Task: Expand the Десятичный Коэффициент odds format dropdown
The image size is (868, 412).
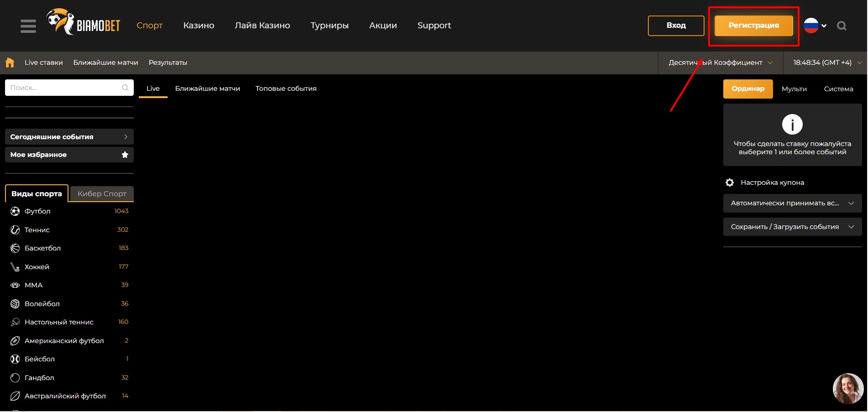Action: coord(721,63)
